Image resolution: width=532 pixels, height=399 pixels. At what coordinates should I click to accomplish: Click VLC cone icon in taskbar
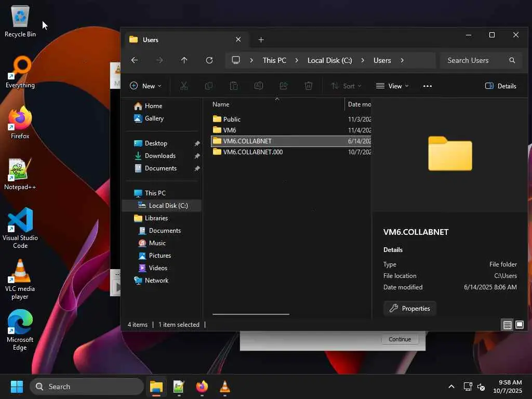click(x=224, y=387)
